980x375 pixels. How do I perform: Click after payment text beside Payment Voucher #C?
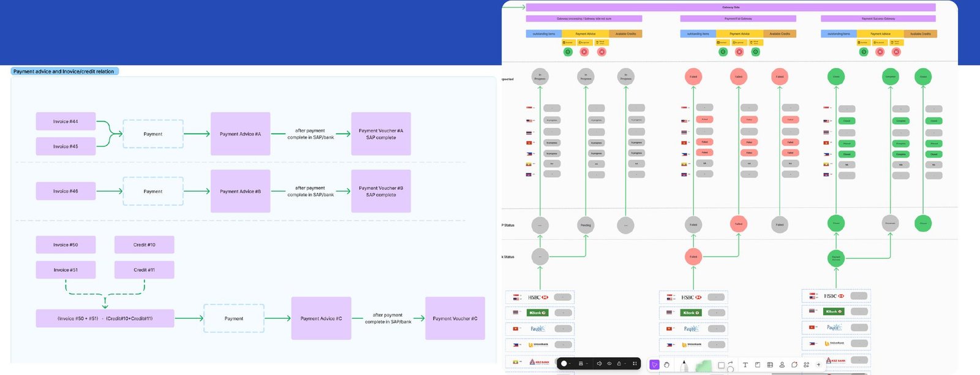click(388, 319)
